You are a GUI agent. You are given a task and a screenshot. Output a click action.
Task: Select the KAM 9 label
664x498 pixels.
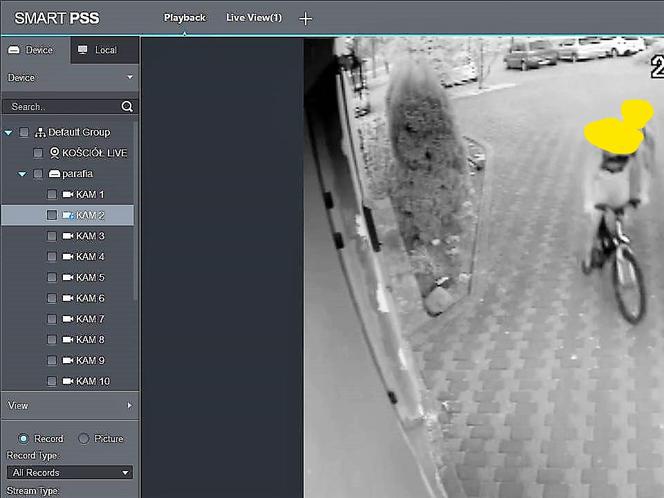(x=90, y=360)
